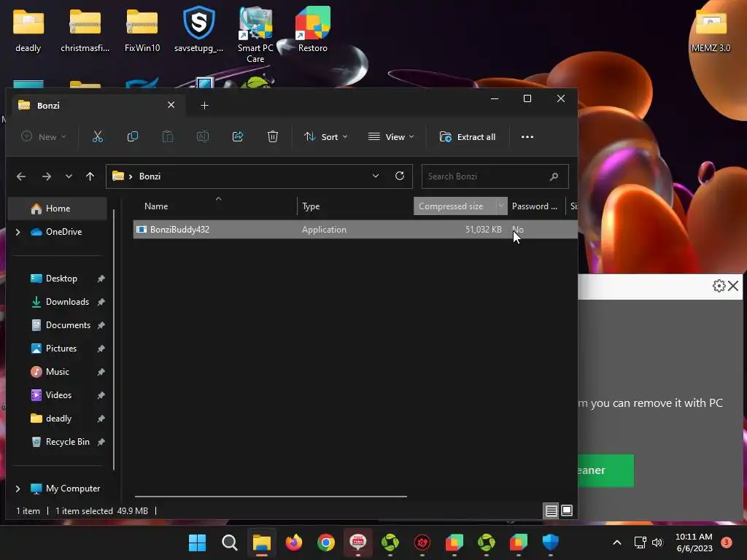The height and width of the screenshot is (560, 747).
Task: Sort by the Password column header
Action: pos(536,206)
